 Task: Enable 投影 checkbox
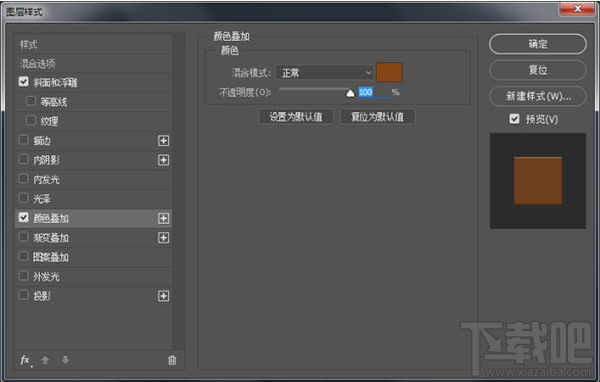tap(23, 295)
